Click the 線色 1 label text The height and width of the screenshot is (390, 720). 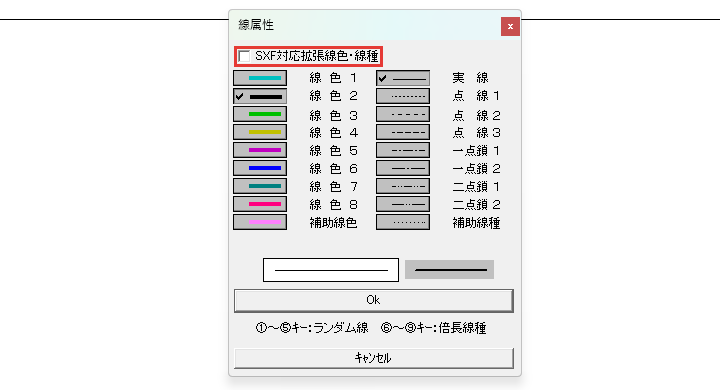pos(333,78)
